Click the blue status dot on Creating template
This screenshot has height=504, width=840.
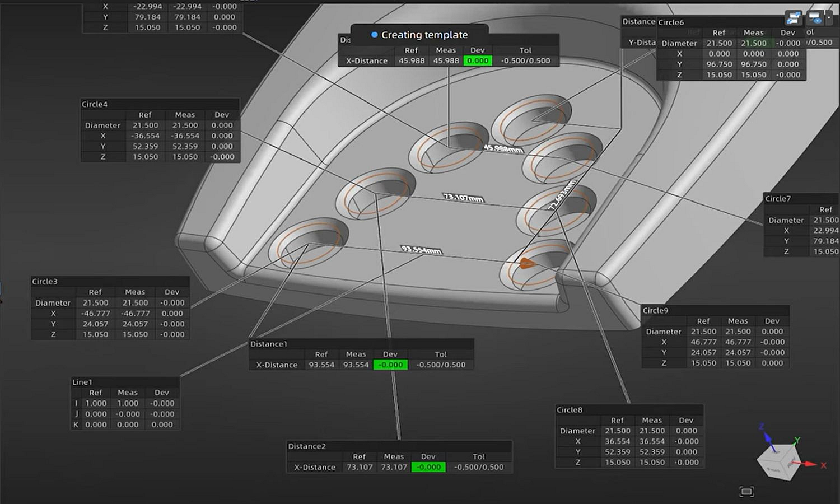374,35
